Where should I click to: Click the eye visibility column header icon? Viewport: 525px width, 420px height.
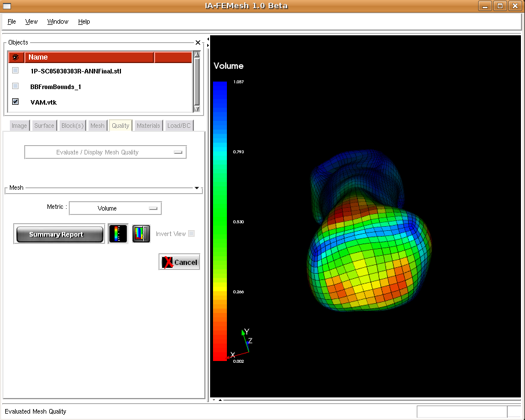[x=15, y=57]
